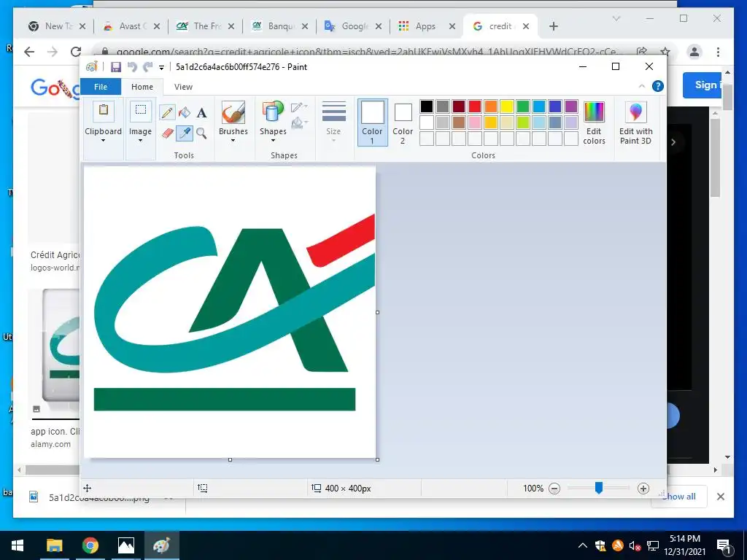The width and height of the screenshot is (747, 560).
Task: Open the Shapes gallery dropdown
Action: coord(273,122)
